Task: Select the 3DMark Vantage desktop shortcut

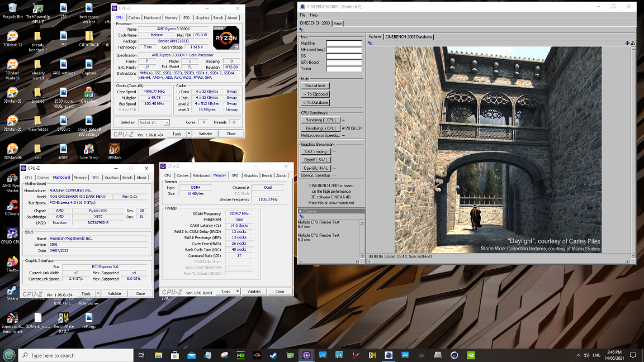Action: pos(12,69)
